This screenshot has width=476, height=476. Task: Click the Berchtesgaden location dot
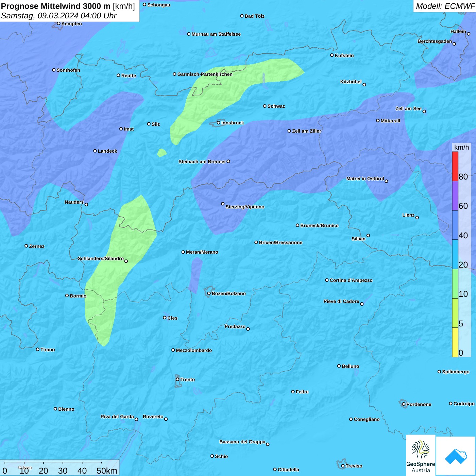pyautogui.click(x=454, y=44)
